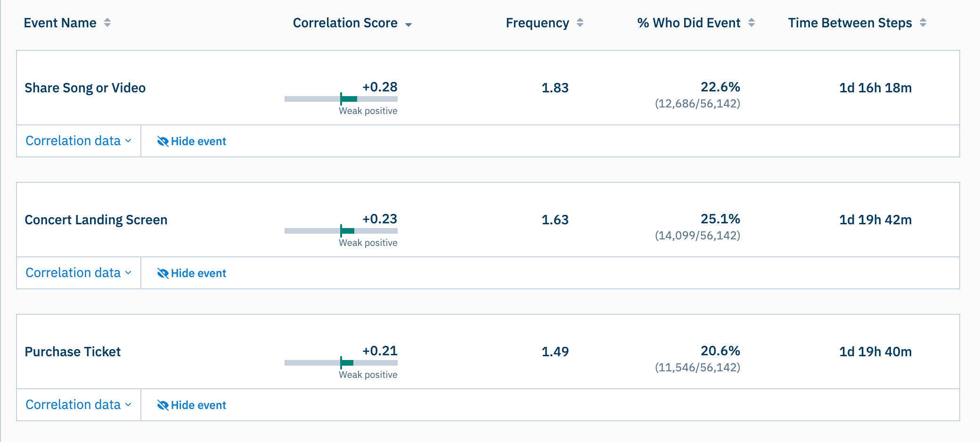
Task: Click the % Who Did Event sort icon
Action: point(752,22)
